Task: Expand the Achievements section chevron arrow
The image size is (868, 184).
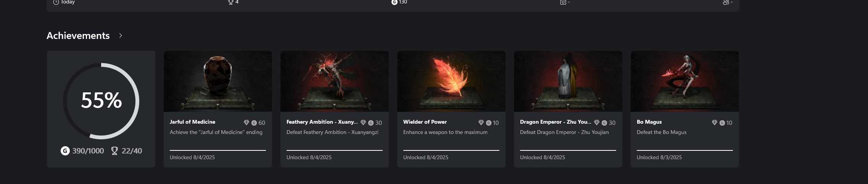Action: point(121,36)
